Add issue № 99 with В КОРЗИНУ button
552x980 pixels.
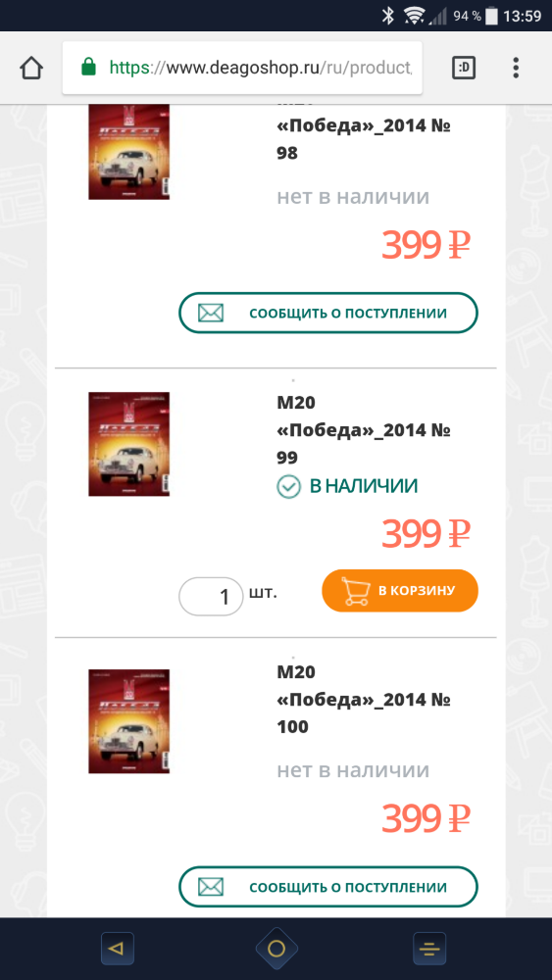point(400,591)
